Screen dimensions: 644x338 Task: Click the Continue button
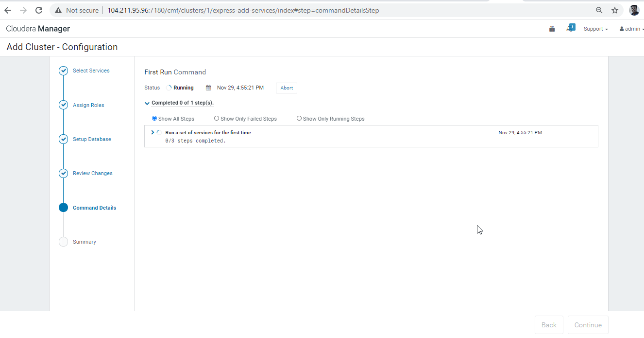[588, 325]
